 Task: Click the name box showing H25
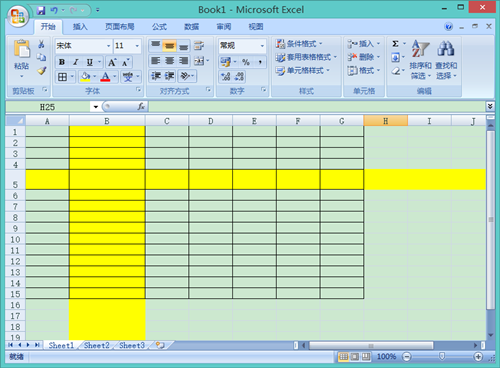point(47,107)
